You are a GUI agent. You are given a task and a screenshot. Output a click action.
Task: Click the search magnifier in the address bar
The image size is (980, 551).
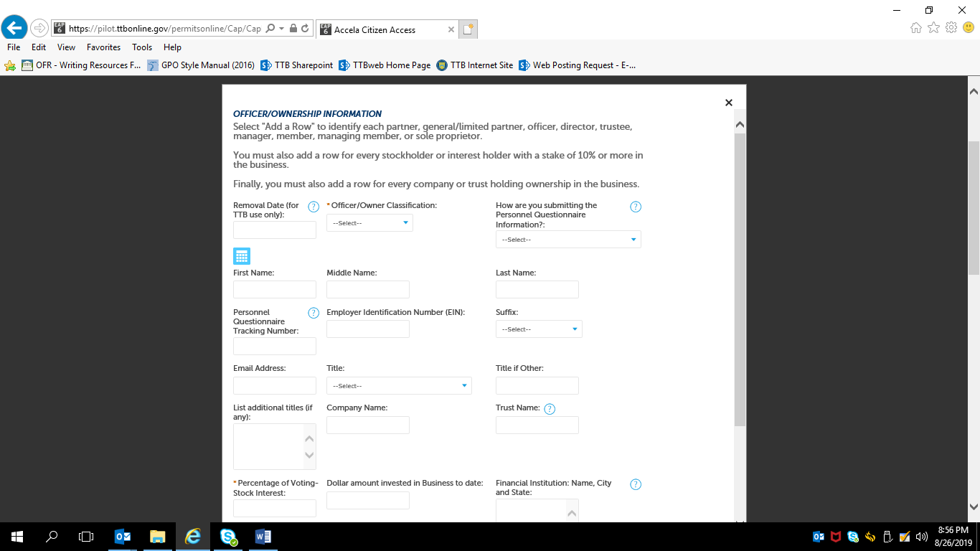click(270, 29)
